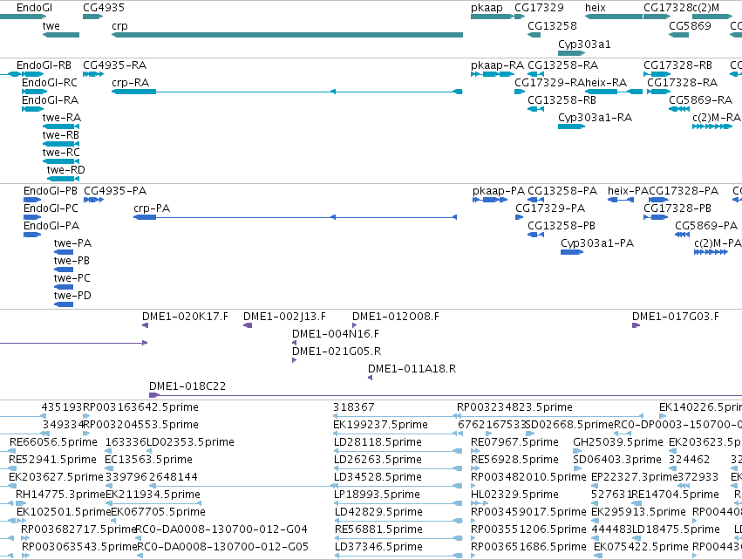742x560 pixels.
Task: Select the c(2)M-PA protein label
Action: tap(718, 243)
